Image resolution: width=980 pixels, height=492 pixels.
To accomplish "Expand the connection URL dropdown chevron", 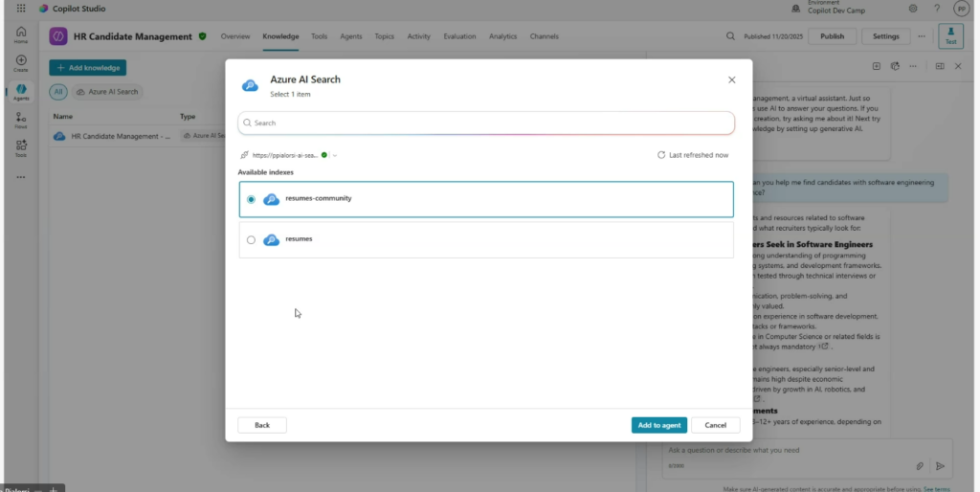I will click(335, 155).
